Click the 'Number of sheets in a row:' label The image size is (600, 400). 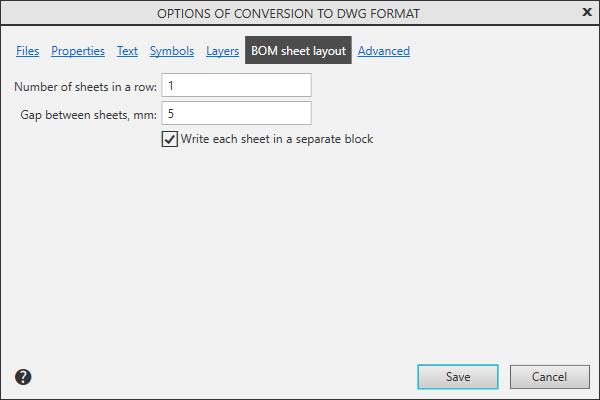click(86, 87)
